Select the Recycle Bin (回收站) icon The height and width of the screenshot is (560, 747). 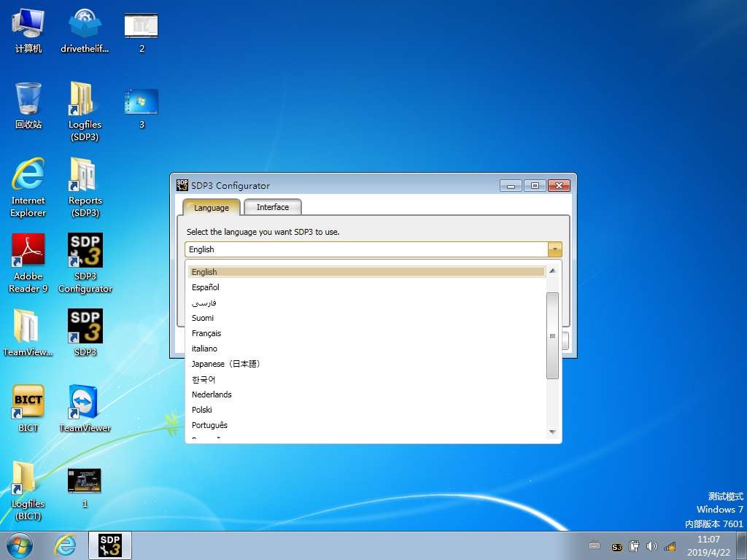pos(28,106)
